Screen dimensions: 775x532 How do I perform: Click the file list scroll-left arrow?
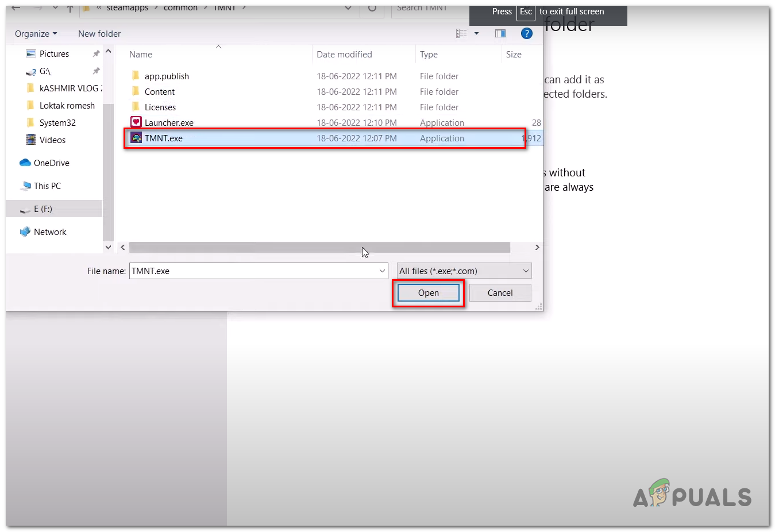122,247
